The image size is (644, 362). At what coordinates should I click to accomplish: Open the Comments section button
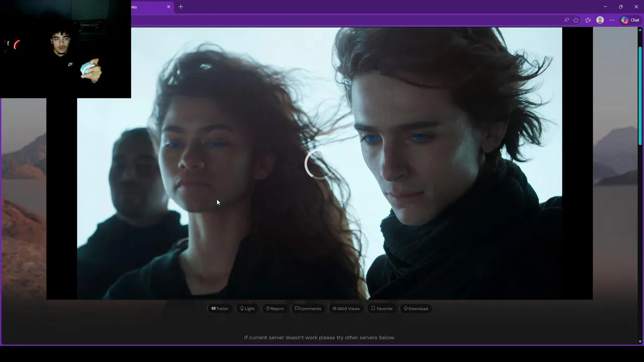[x=308, y=309]
